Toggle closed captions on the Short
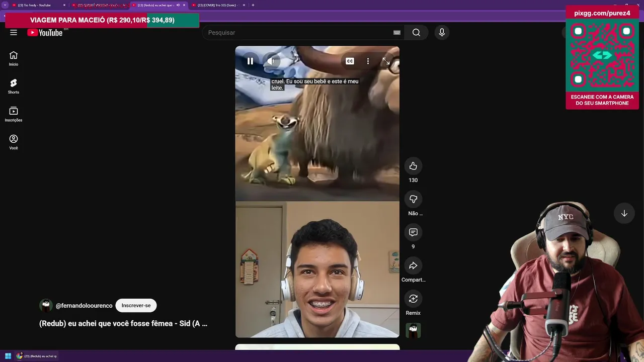 pos(350,61)
